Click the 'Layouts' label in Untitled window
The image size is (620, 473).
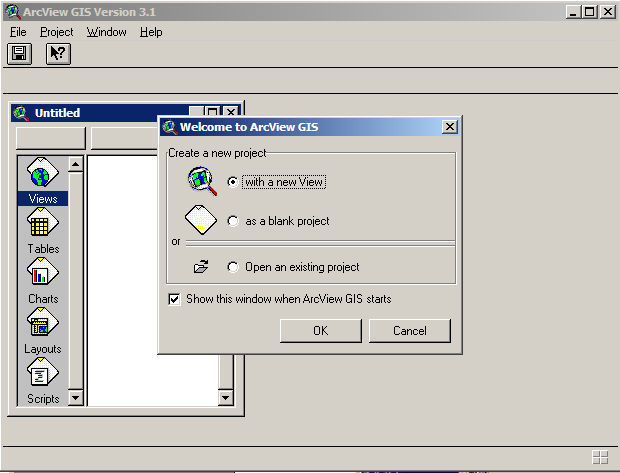point(43,349)
